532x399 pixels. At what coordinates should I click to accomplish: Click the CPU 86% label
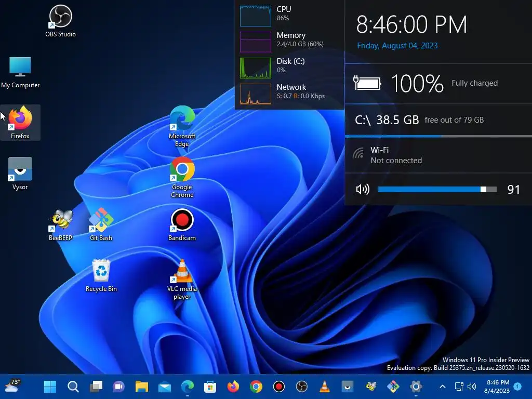click(x=284, y=13)
